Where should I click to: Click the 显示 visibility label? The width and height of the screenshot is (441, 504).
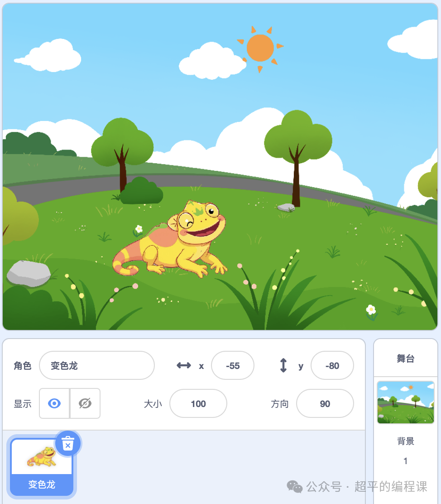[23, 404]
